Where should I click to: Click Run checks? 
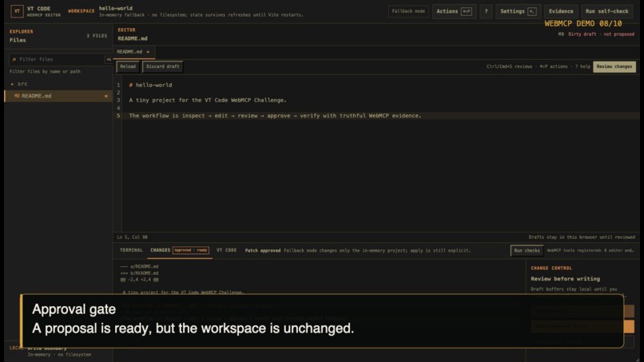click(527, 251)
